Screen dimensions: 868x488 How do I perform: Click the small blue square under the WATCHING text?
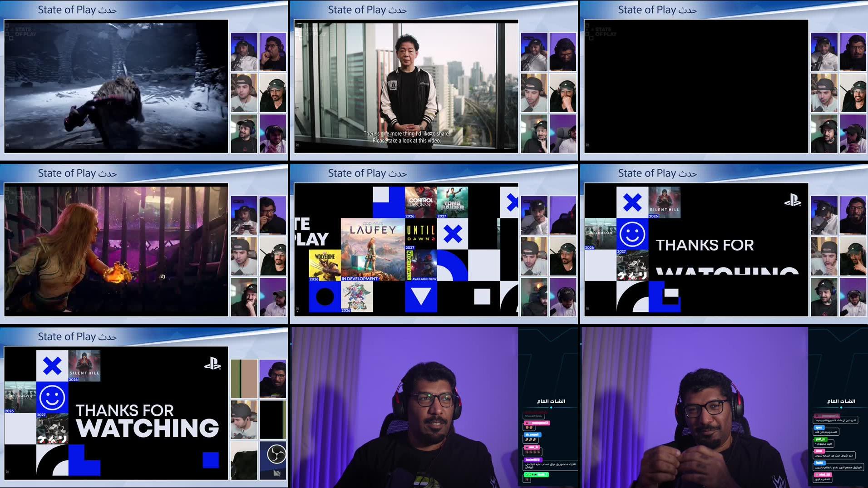tap(211, 460)
